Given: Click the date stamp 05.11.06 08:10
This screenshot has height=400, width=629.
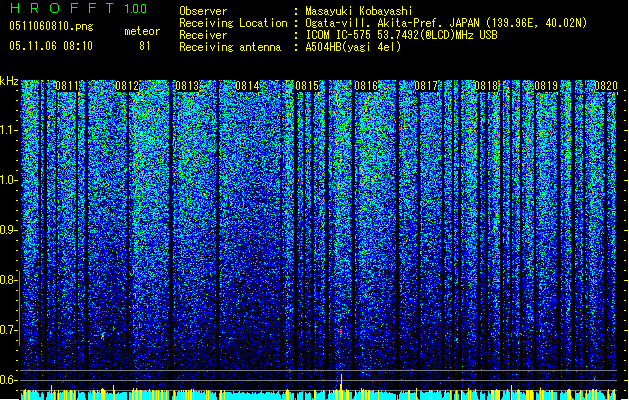Looking at the screenshot, I should click(51, 46).
